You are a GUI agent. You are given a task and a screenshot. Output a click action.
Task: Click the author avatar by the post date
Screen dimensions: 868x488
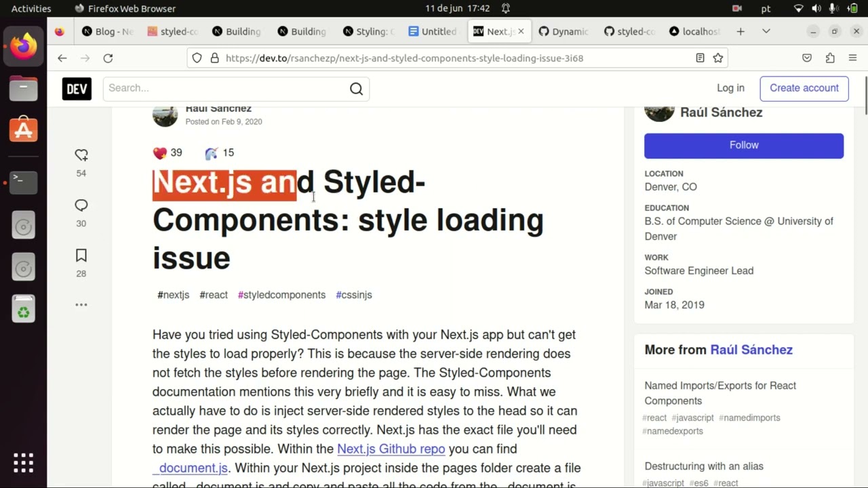165,115
